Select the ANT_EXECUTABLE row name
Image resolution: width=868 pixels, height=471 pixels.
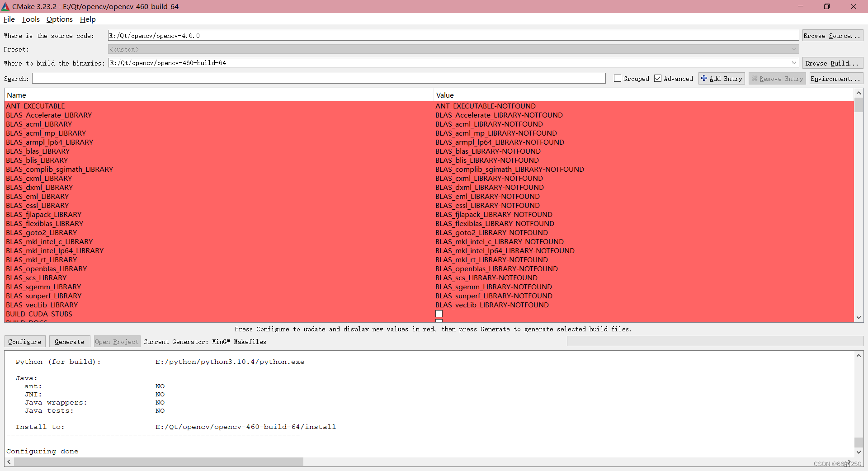pos(35,106)
